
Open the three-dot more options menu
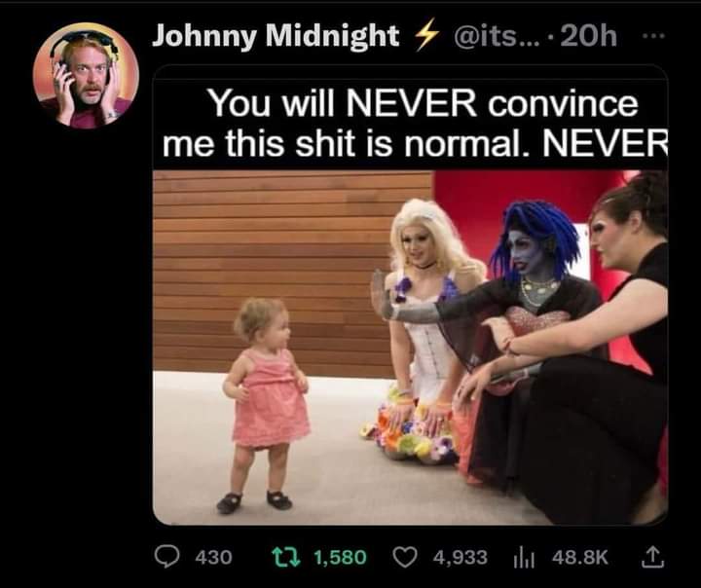[654, 35]
